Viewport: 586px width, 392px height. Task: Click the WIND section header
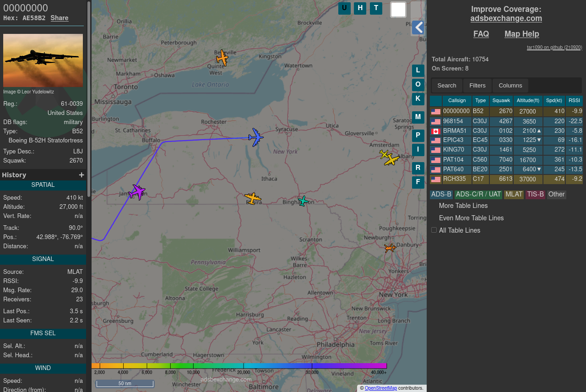(x=43, y=368)
